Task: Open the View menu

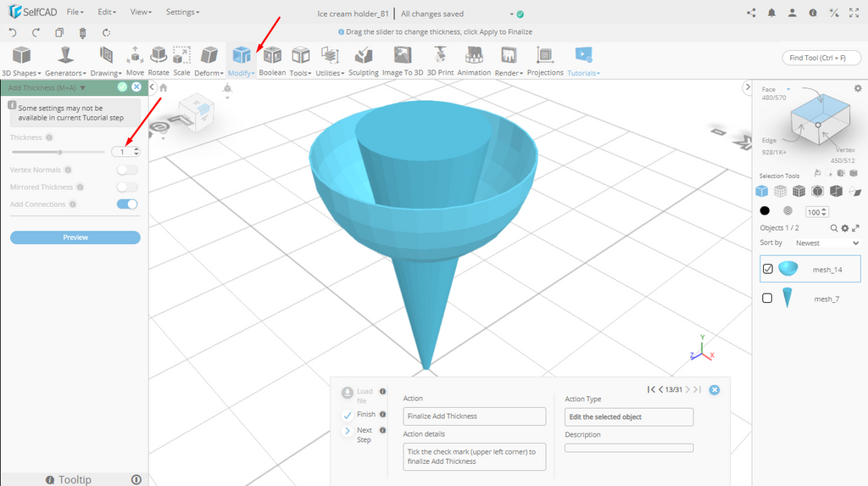Action: [141, 12]
